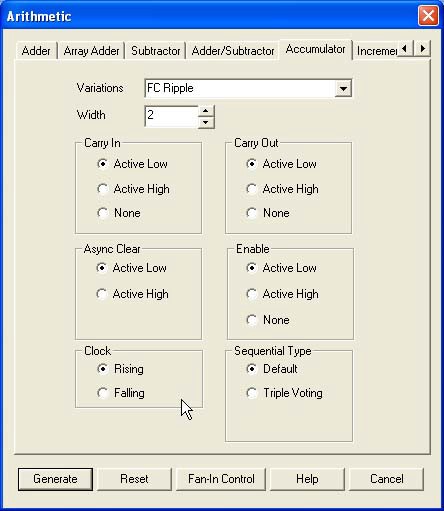
Task: Open the Adder/Subtractor tab
Action: pyautogui.click(x=233, y=51)
